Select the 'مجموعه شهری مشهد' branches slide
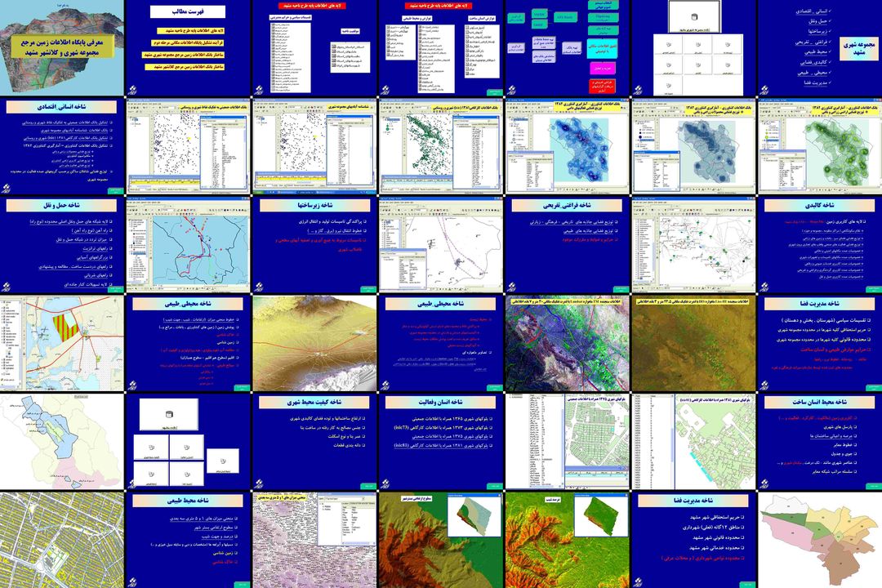Image resolution: width=882 pixels, height=588 pixels. click(x=820, y=48)
